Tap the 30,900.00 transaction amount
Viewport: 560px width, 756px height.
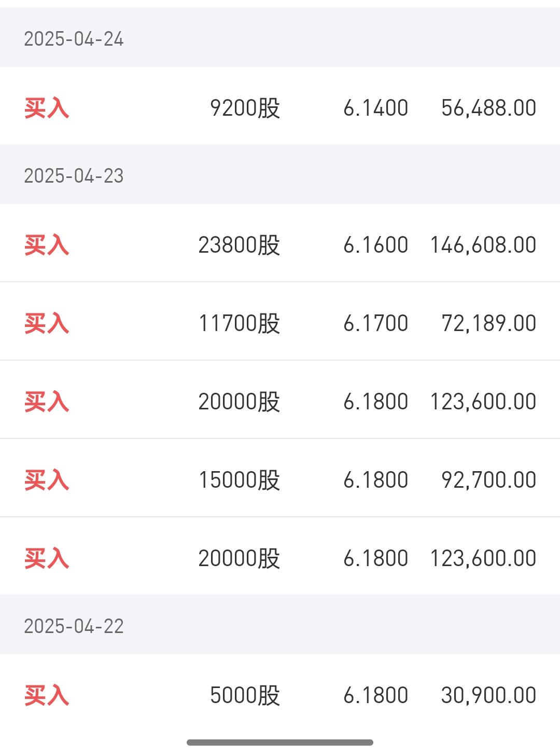pyautogui.click(x=489, y=695)
